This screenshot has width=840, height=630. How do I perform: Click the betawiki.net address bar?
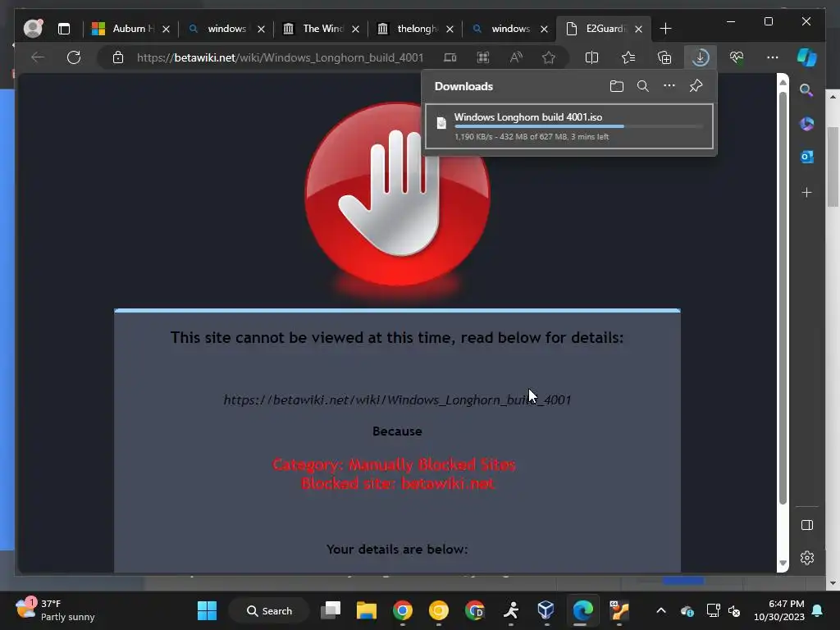pos(281,57)
